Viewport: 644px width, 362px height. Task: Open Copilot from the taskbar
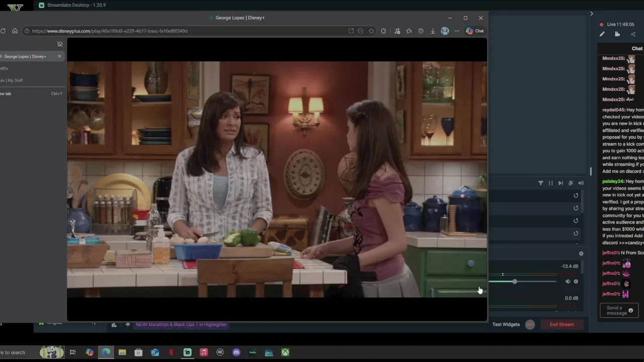tap(90, 352)
